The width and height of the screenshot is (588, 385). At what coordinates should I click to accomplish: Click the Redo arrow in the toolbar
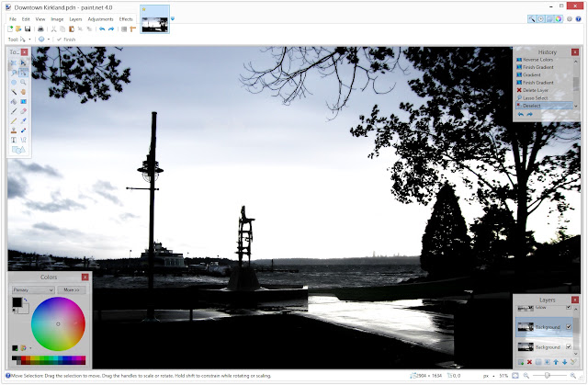click(111, 28)
